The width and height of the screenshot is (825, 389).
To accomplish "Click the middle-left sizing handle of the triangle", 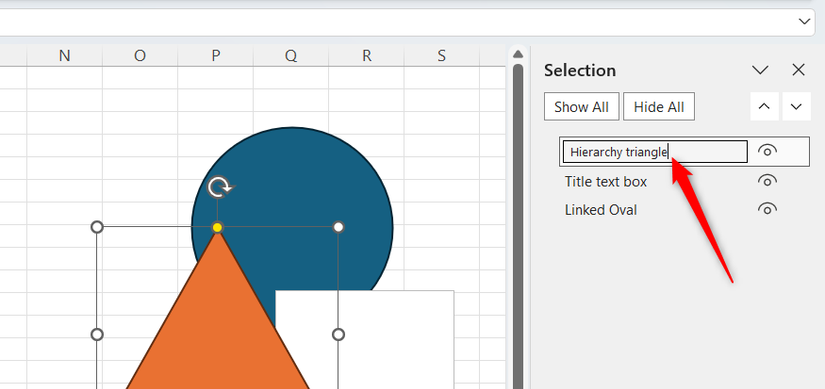I will tap(97, 334).
